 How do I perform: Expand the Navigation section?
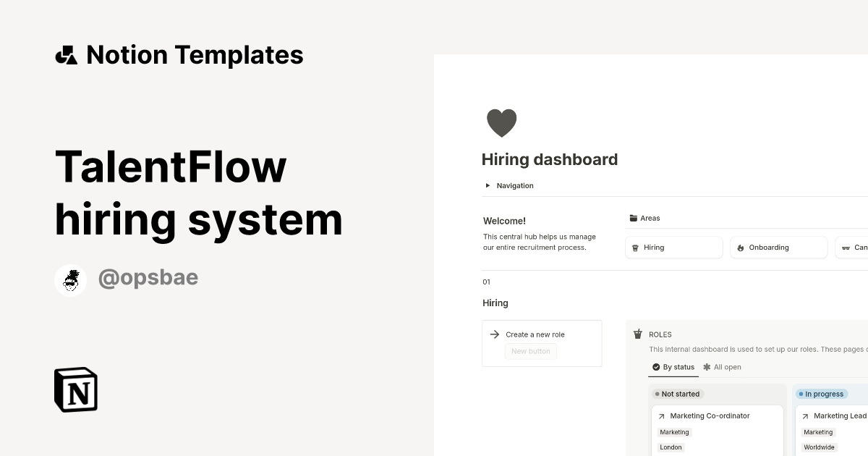pyautogui.click(x=488, y=185)
